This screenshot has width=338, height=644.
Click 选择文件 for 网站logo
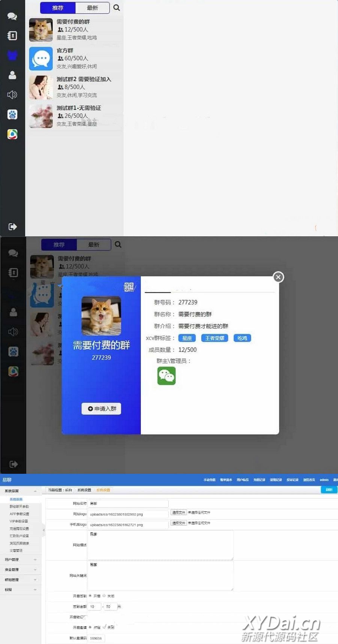click(x=178, y=512)
